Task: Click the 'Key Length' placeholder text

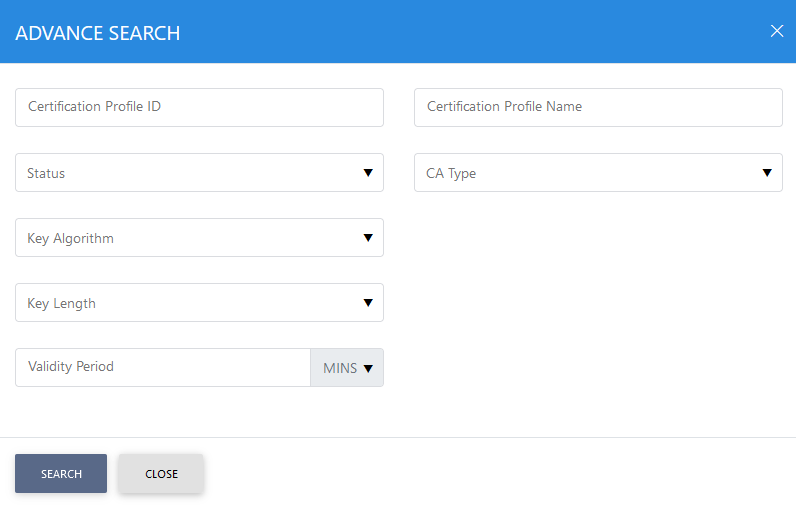Action: (61, 303)
